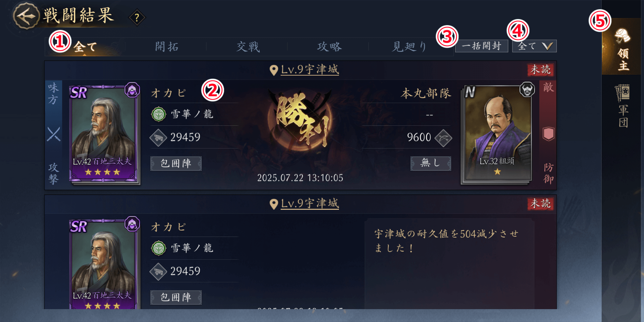Tap the enemy shield defense icon
The image size is (644, 322).
(x=548, y=134)
